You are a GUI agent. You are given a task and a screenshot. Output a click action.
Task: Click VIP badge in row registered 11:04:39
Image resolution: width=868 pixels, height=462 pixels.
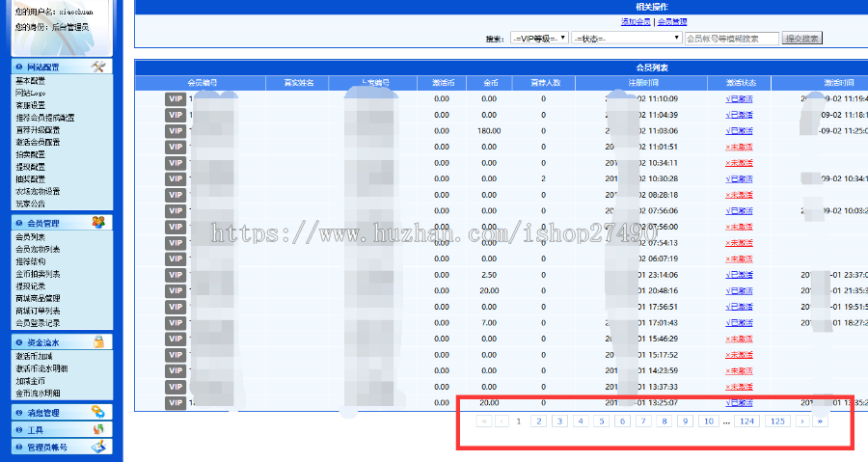(176, 115)
